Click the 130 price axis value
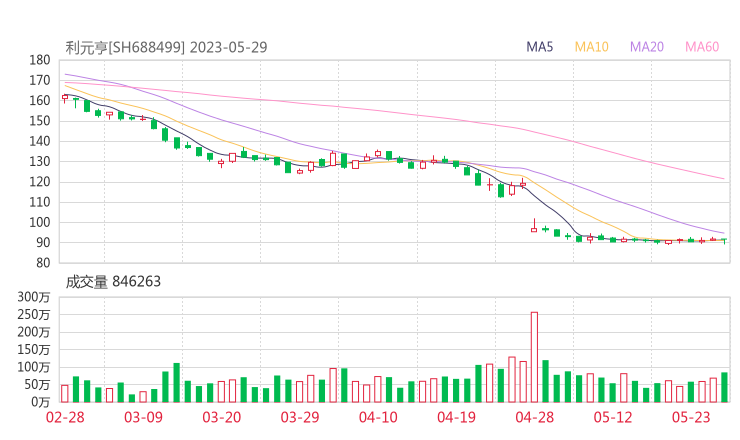The image size is (740, 440). [40, 161]
